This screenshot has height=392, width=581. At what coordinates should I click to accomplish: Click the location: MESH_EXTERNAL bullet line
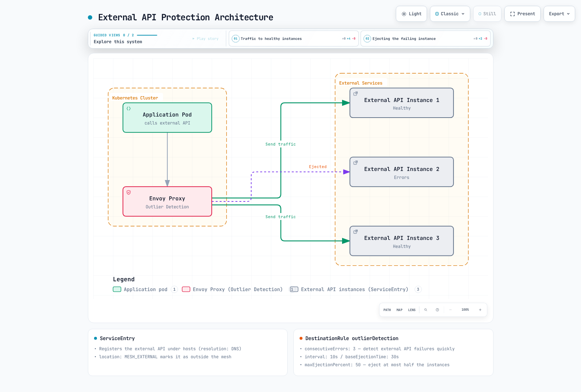[165, 357]
